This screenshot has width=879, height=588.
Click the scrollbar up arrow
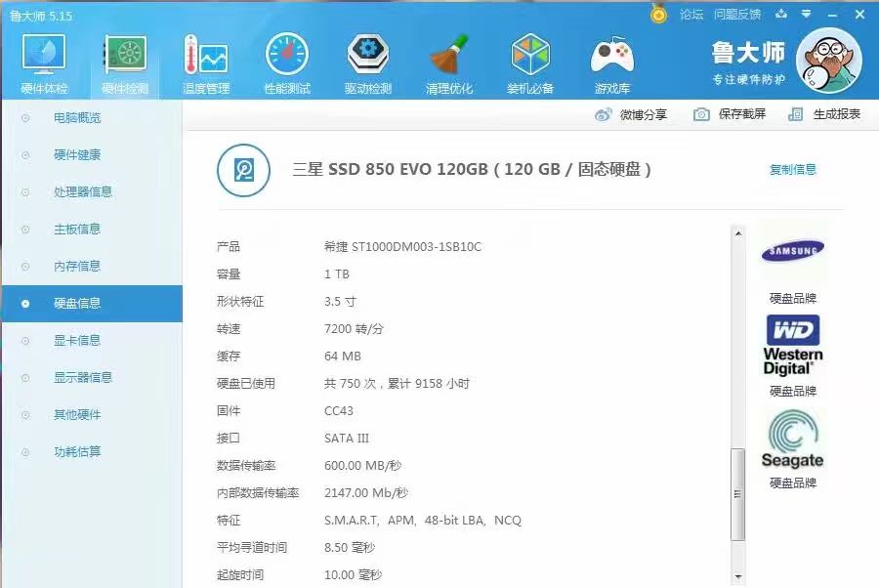pos(738,233)
